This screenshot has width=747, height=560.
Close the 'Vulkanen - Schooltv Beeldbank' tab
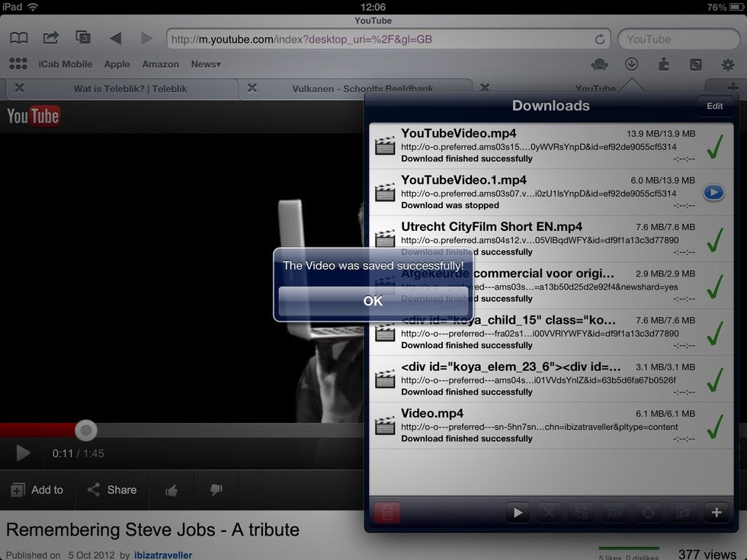point(252,88)
